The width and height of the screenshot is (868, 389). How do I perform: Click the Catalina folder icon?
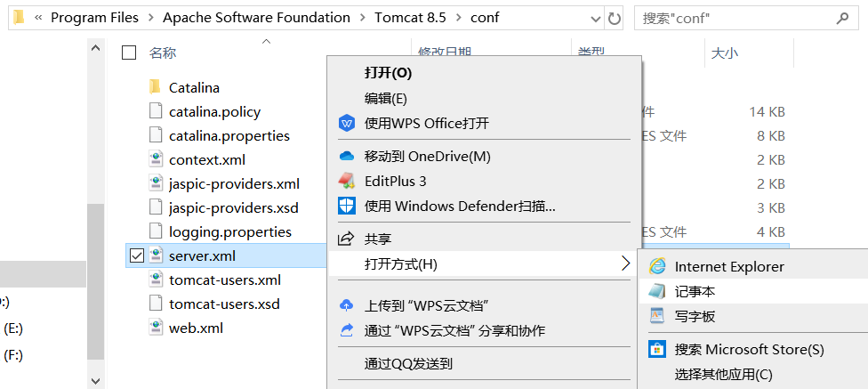click(155, 87)
